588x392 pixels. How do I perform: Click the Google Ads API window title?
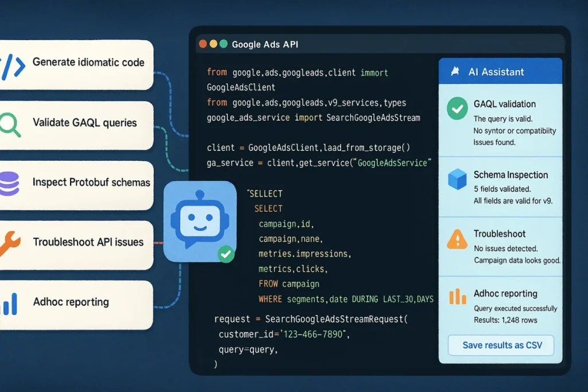[265, 44]
